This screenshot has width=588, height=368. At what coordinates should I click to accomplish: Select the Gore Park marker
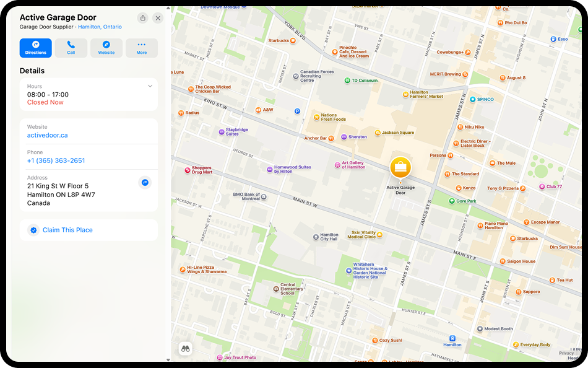(x=452, y=201)
